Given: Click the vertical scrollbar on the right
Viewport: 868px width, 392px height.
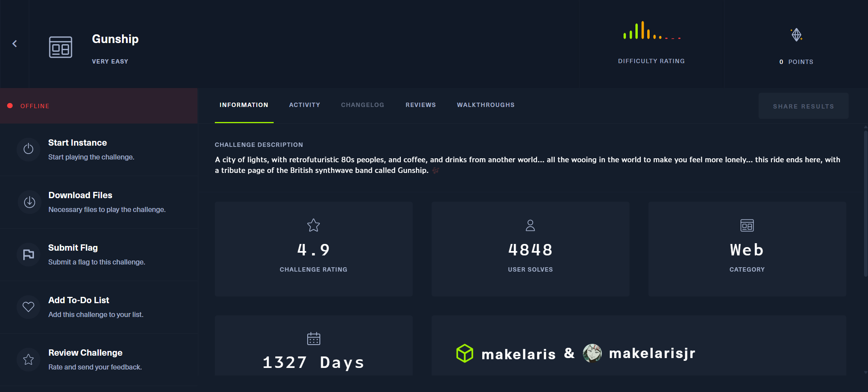Looking at the screenshot, I should [866, 203].
